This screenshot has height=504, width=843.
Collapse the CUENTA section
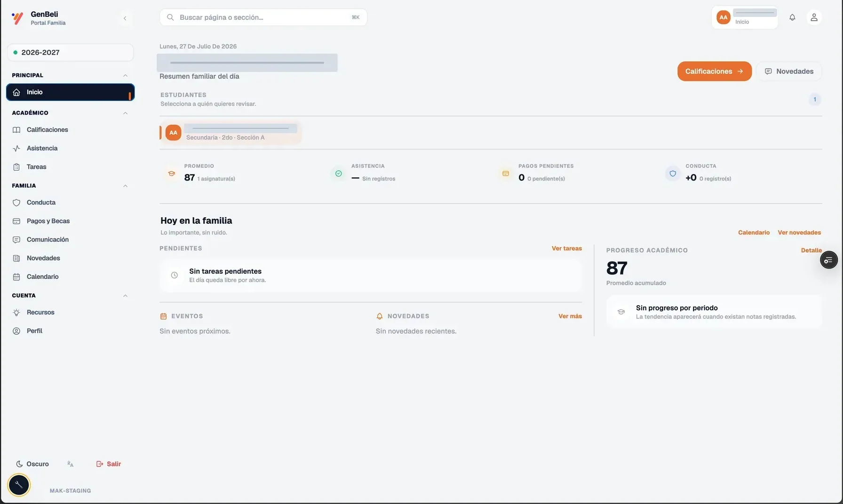(x=125, y=296)
